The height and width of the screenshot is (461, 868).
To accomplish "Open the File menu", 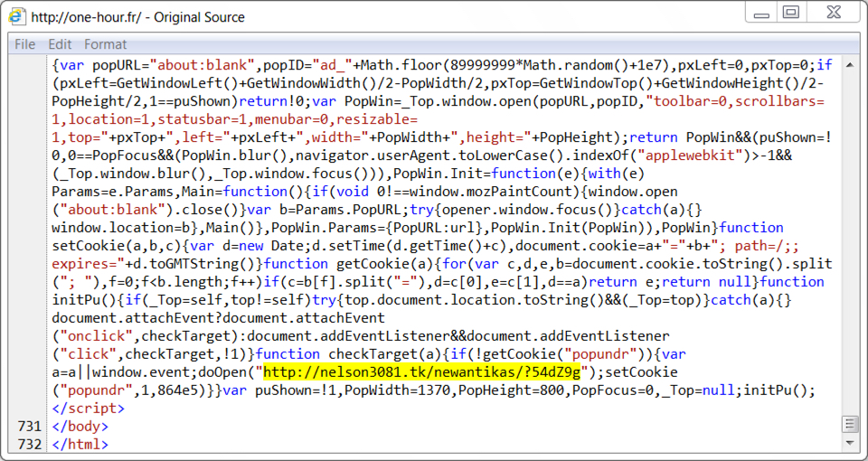I will pos(25,44).
